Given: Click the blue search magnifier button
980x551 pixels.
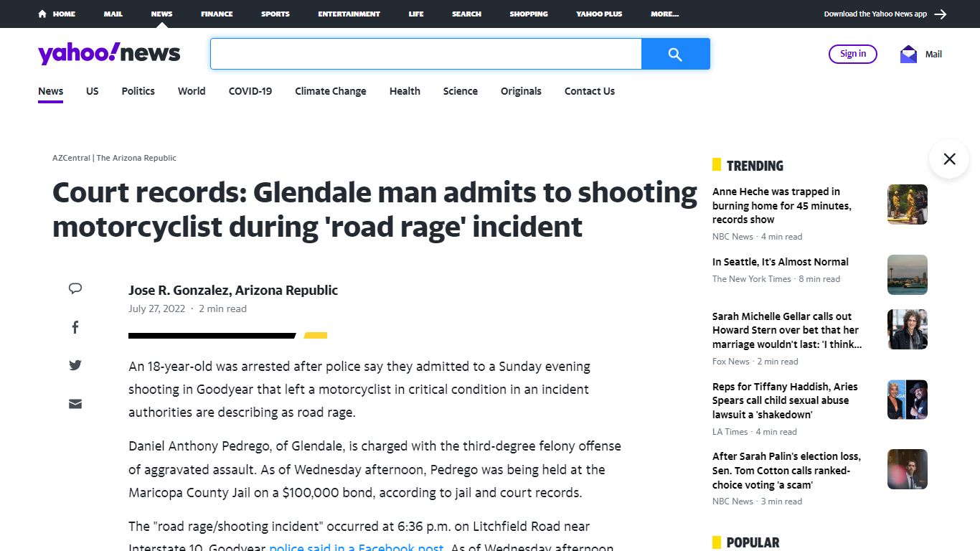Looking at the screenshot, I should click(675, 54).
